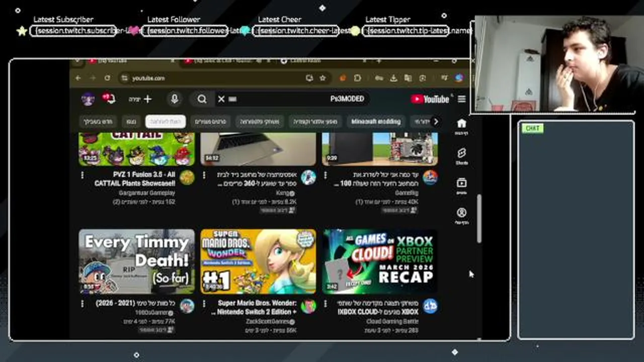Go to Home in YouTube sidebar

pyautogui.click(x=461, y=127)
